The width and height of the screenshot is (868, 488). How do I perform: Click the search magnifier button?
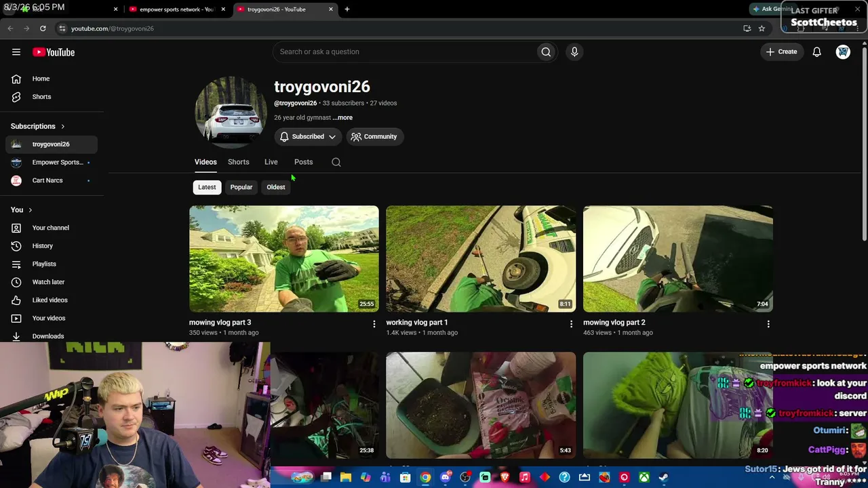point(546,52)
